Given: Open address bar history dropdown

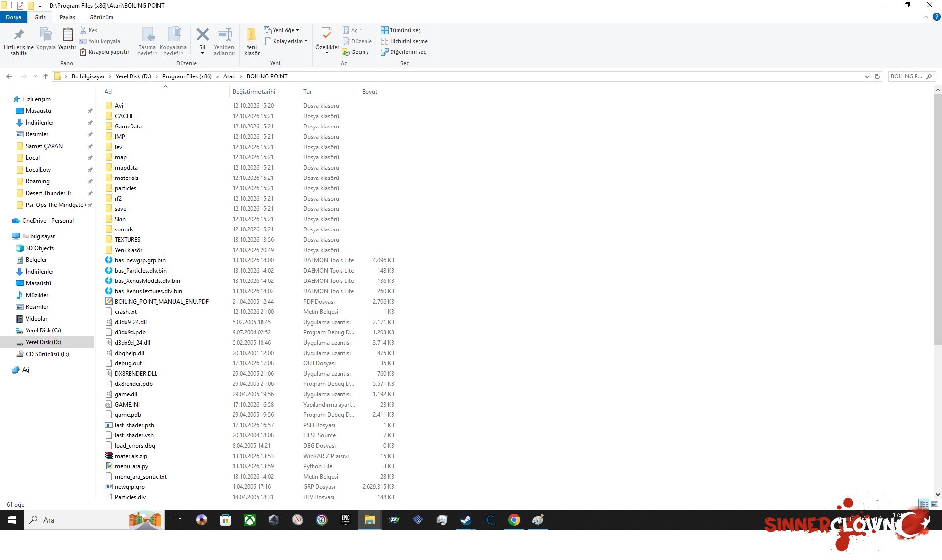Looking at the screenshot, I should point(867,76).
